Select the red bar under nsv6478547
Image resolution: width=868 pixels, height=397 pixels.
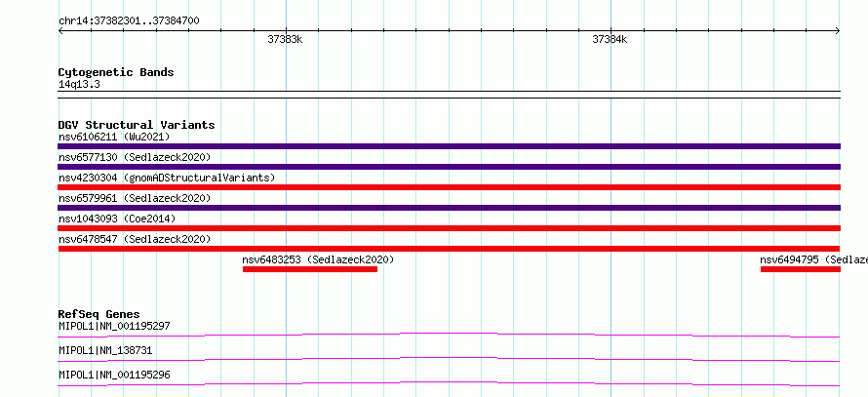coord(449,249)
